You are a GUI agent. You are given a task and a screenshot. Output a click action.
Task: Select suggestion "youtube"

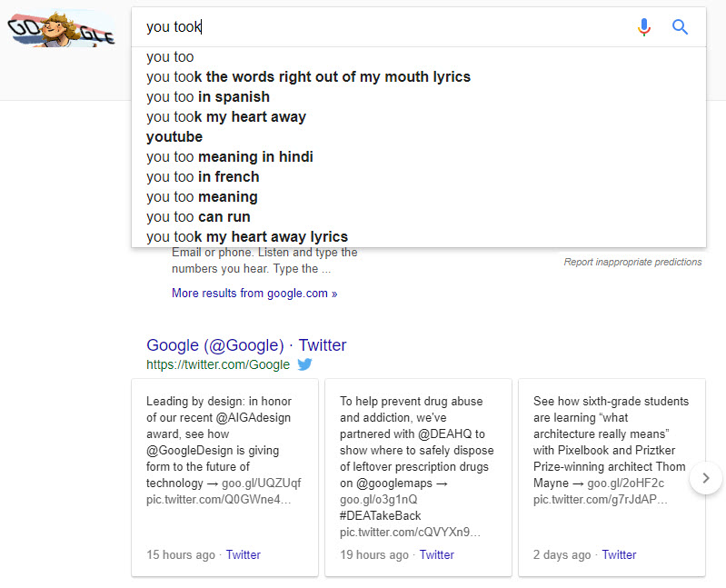(x=174, y=137)
